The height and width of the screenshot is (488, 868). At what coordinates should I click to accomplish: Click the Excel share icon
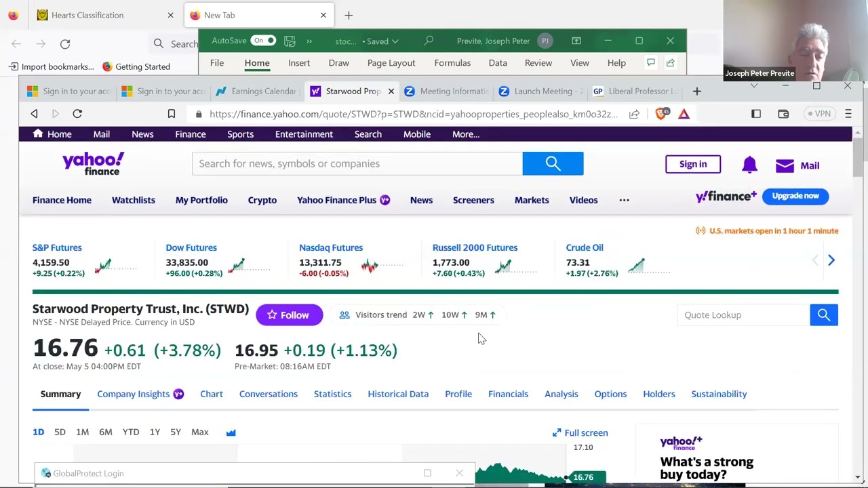point(670,63)
